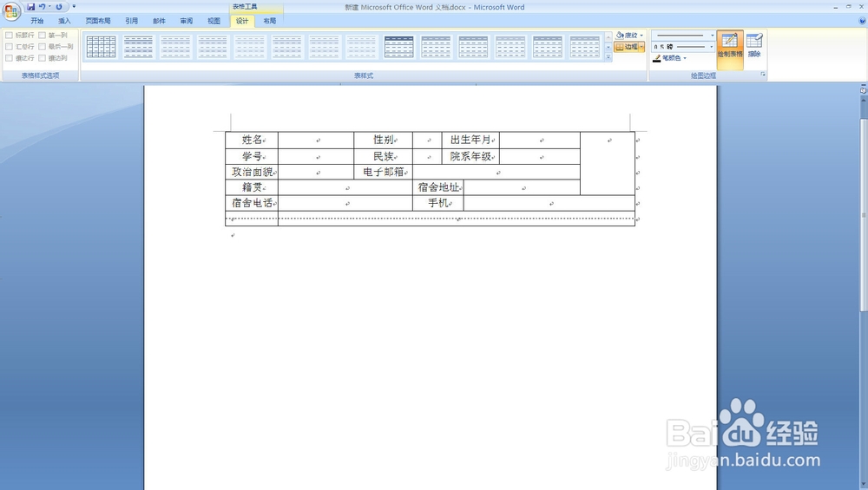Click the 学号 table cell
Screen dimensions: 868x490
(252, 156)
